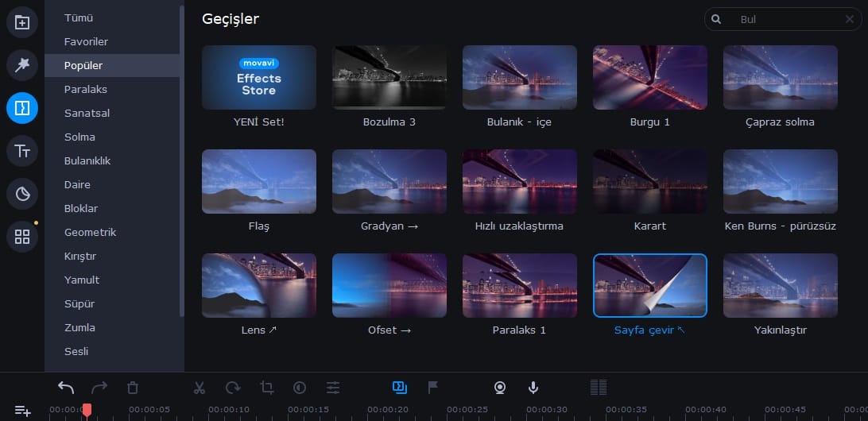868x421 pixels.
Task: Select the Yakınlaştır transition thumbnail
Action: pos(780,285)
